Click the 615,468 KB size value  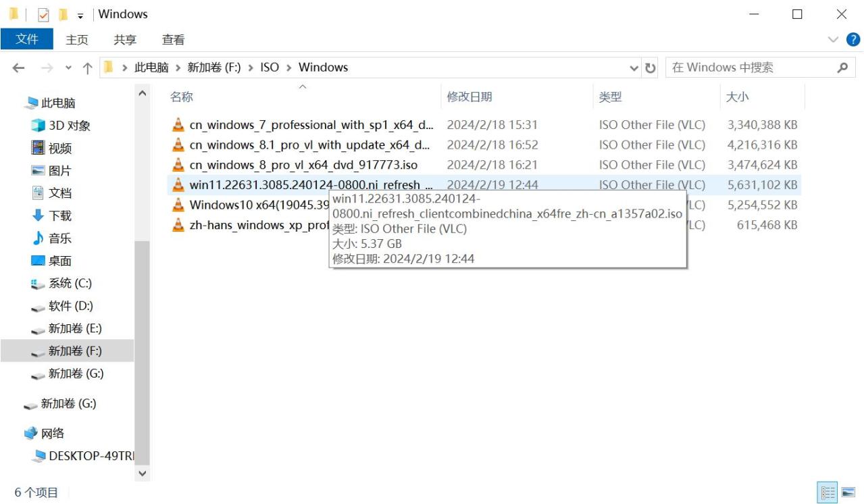767,225
